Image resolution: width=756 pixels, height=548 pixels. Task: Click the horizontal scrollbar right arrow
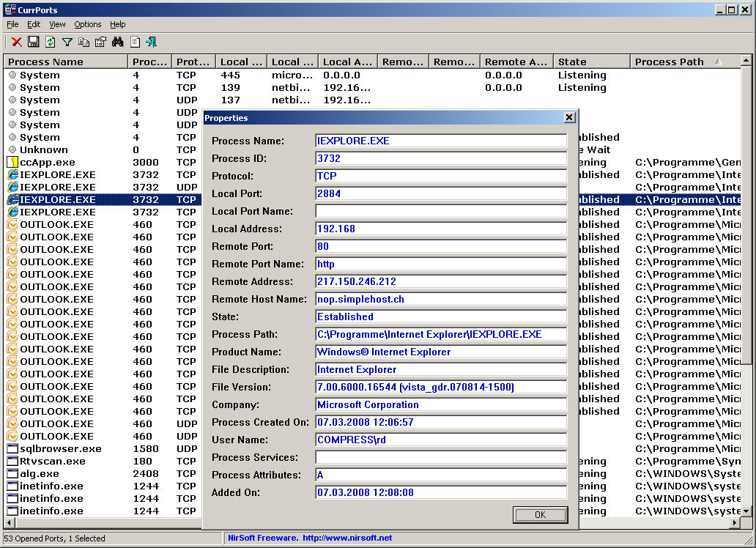735,522
